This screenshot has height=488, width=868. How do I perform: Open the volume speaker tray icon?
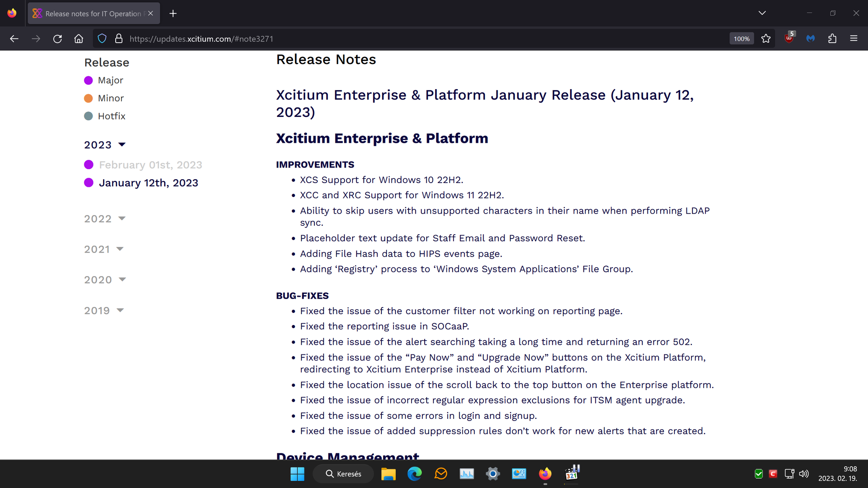[804, 474]
